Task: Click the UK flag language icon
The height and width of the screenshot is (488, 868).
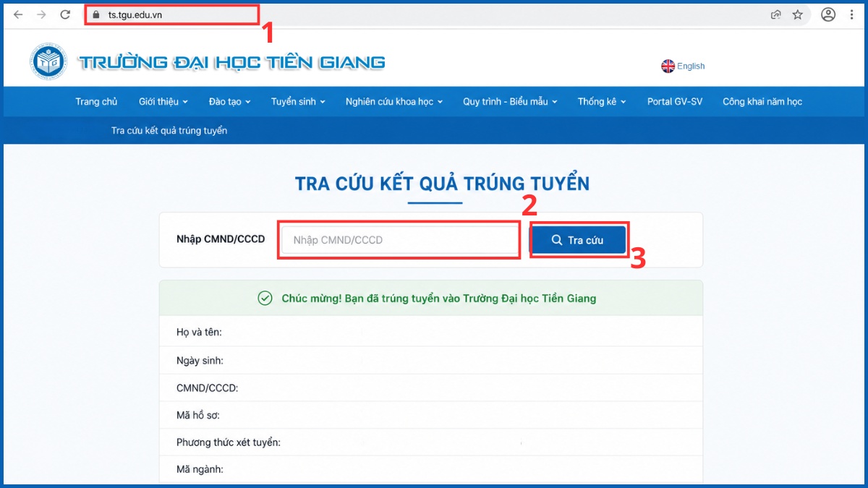Action: pyautogui.click(x=668, y=66)
